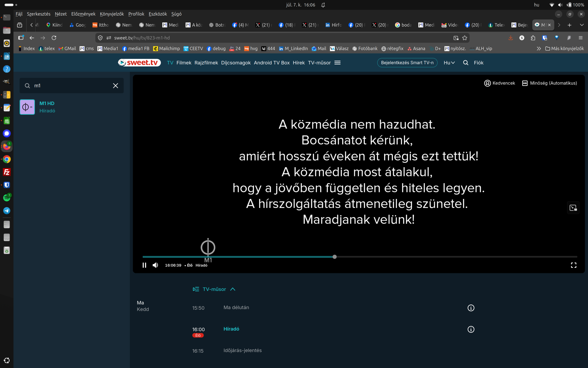Open extensions puzzle icon
The width and height of the screenshot is (588, 368).
pos(533,38)
